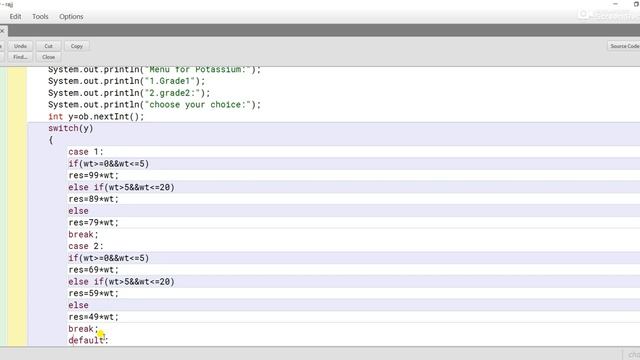Close the editor tab with the x
Viewport: 640px width, 360px height.
click(2, 31)
